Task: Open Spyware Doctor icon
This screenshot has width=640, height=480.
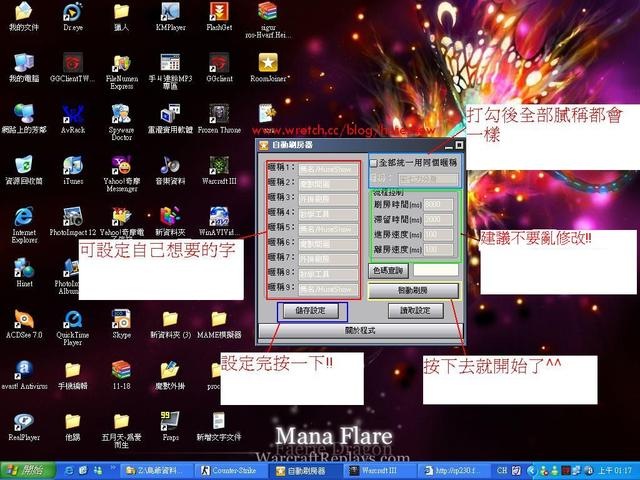Action: [121, 122]
